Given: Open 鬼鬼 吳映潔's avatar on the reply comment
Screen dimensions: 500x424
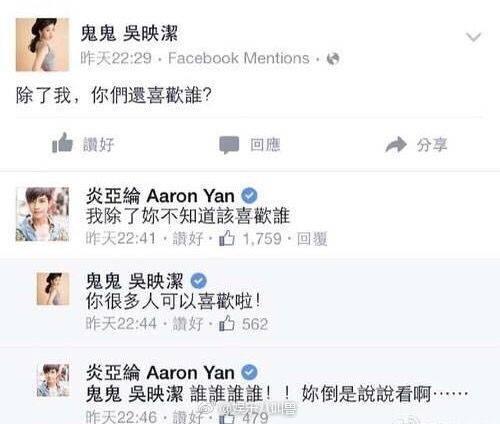Looking at the screenshot, I should click(53, 289).
